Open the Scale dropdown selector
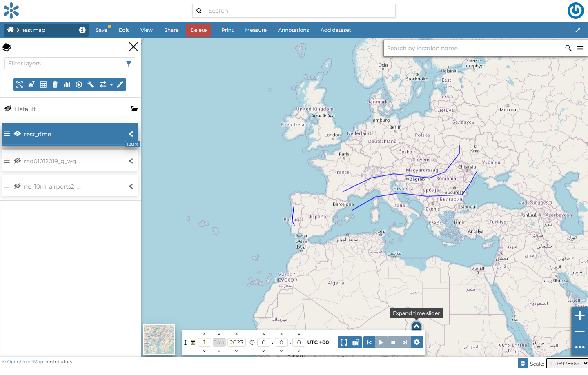Viewport: 588px width, 375px height. pos(567,363)
